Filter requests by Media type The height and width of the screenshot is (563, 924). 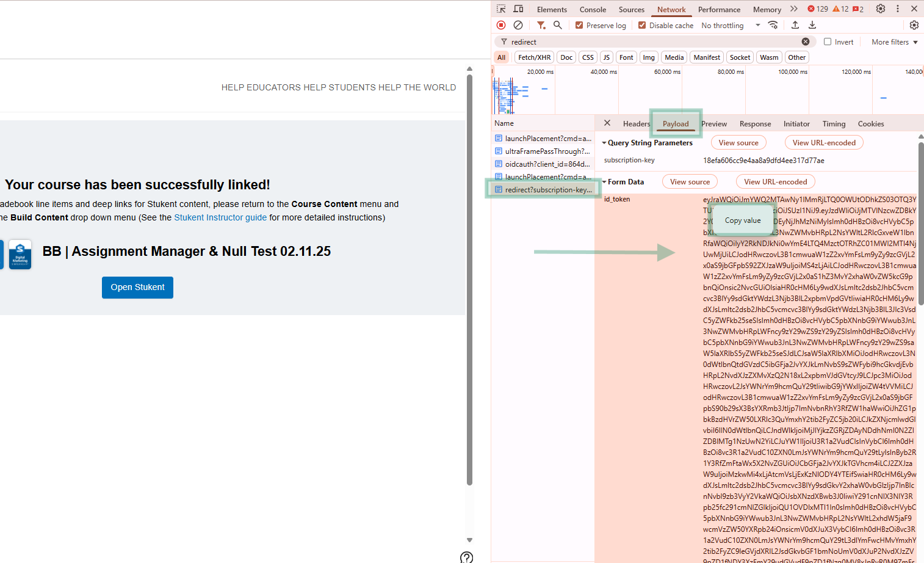(674, 57)
